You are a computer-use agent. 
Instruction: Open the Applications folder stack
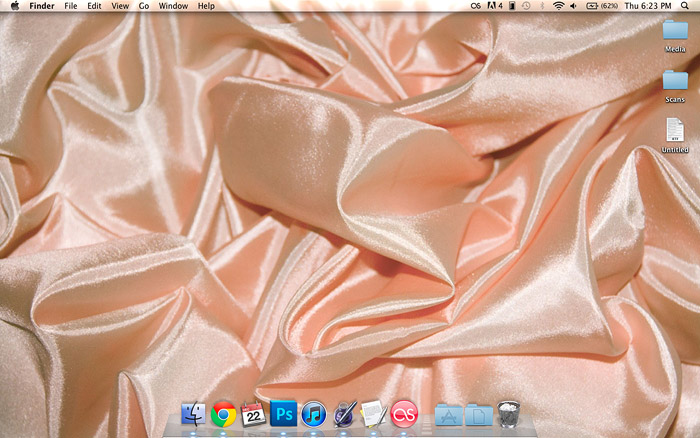(x=449, y=413)
